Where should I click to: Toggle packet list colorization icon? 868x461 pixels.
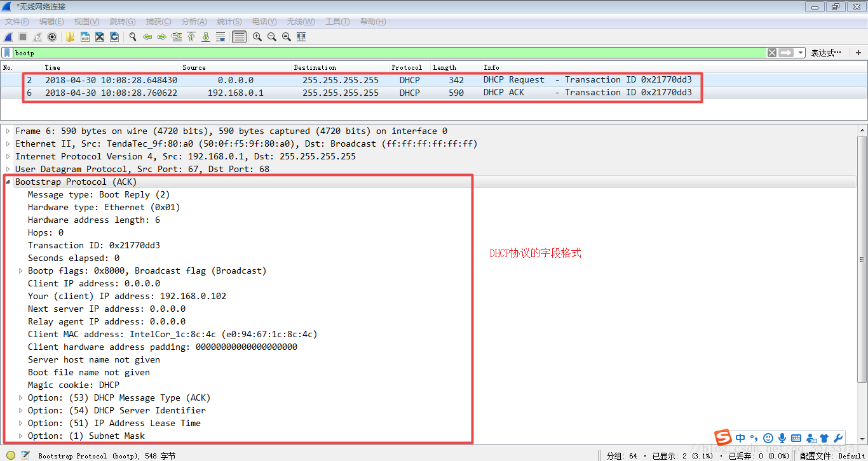239,37
